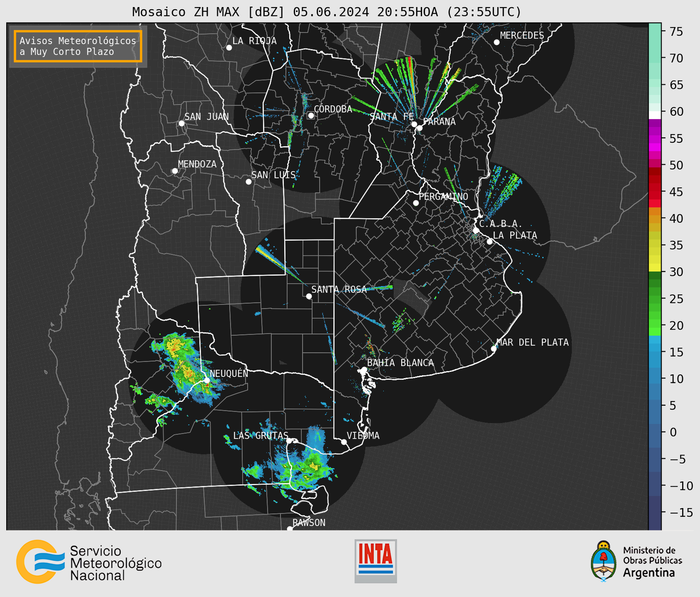The width and height of the screenshot is (700, 597).
Task: Click the Mosaico ZH MAX title text
Action: [327, 12]
